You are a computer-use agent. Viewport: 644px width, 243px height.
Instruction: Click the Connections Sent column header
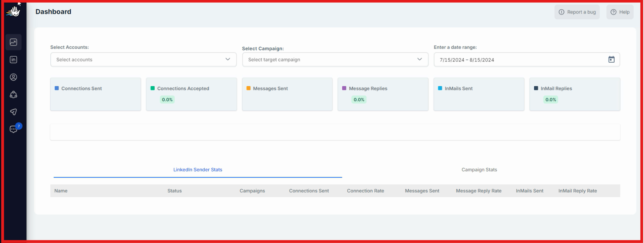(x=309, y=191)
